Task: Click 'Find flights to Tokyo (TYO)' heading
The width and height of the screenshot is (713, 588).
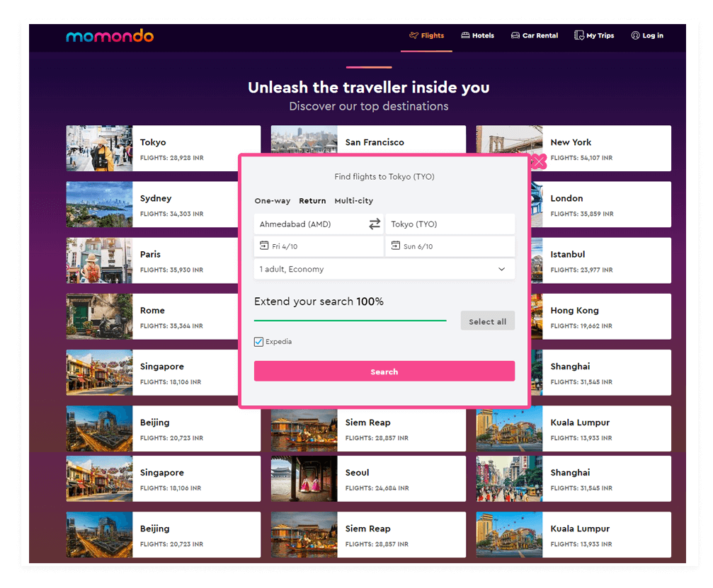Action: click(384, 176)
